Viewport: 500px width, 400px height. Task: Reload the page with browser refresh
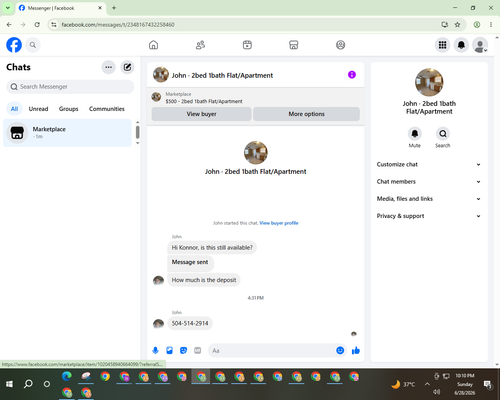click(37, 25)
